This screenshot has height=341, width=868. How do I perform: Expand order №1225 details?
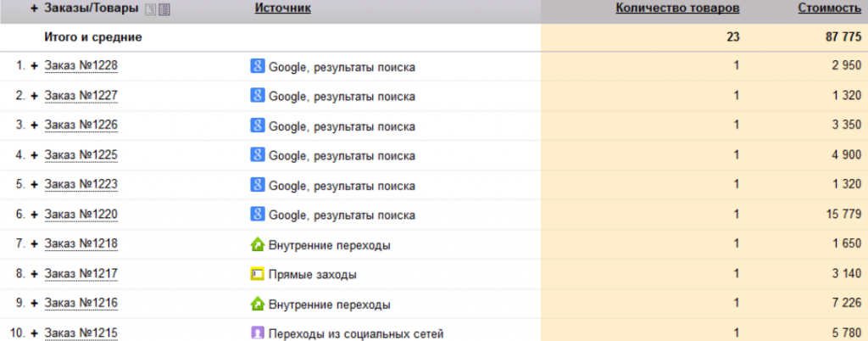tap(34, 155)
